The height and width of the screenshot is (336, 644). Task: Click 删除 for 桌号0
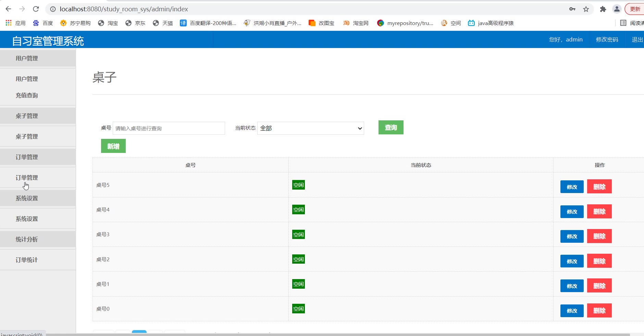point(599,311)
